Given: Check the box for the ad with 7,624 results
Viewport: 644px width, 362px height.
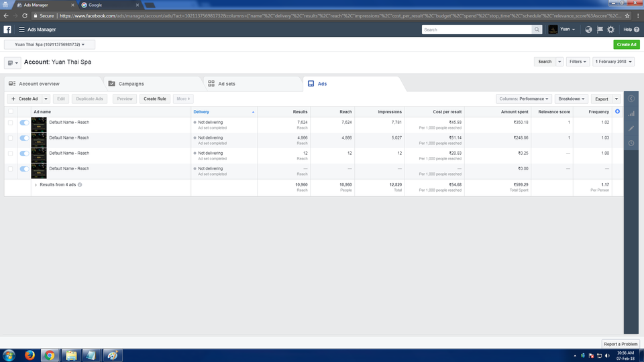Looking at the screenshot, I should pyautogui.click(x=11, y=122).
